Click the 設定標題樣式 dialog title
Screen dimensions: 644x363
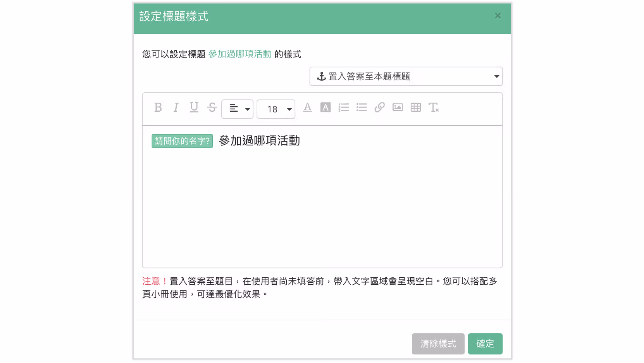point(174,16)
